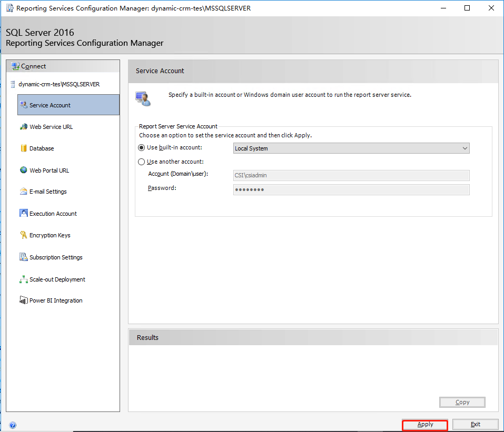504x432 pixels.
Task: Go to the Database page
Action: [42, 148]
